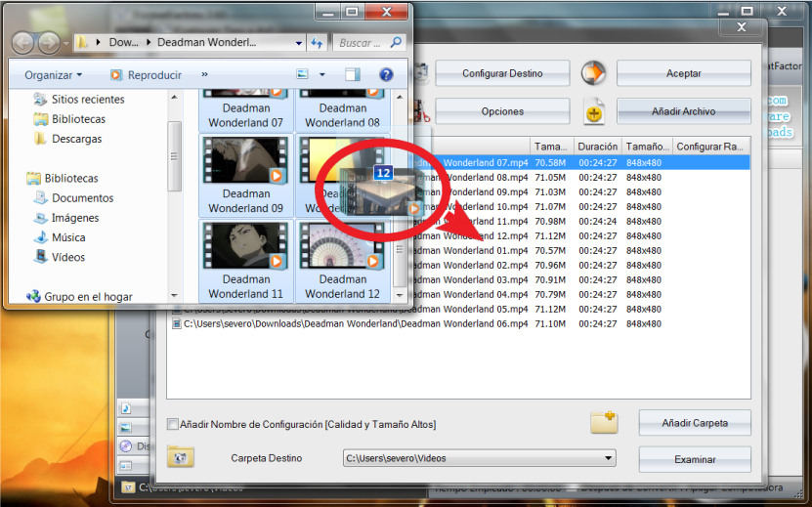Viewport: 812px width, 507px height.
Task: Close the add-files dialog
Action: [742, 27]
